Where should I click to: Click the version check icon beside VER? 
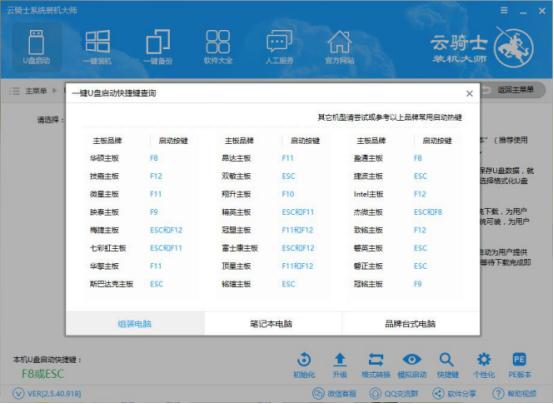[18, 393]
